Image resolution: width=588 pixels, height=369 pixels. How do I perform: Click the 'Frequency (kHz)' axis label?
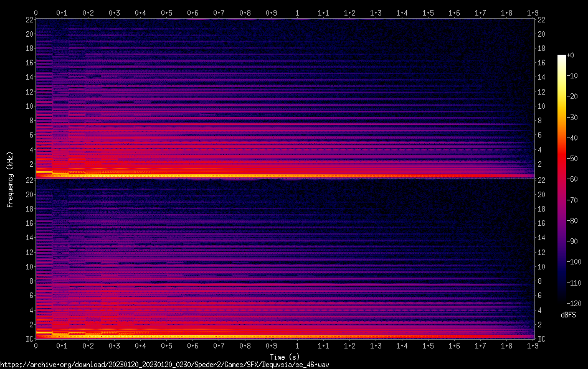10,179
